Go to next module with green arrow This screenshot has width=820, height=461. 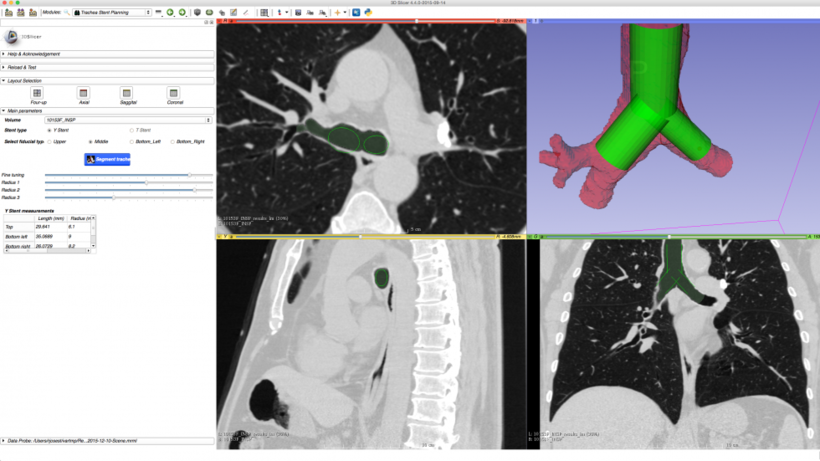pos(182,12)
